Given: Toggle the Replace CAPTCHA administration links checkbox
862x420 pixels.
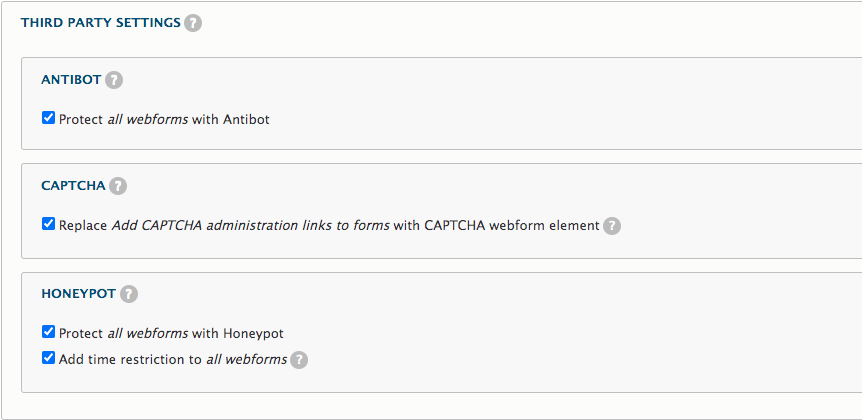Looking at the screenshot, I should 48,225.
